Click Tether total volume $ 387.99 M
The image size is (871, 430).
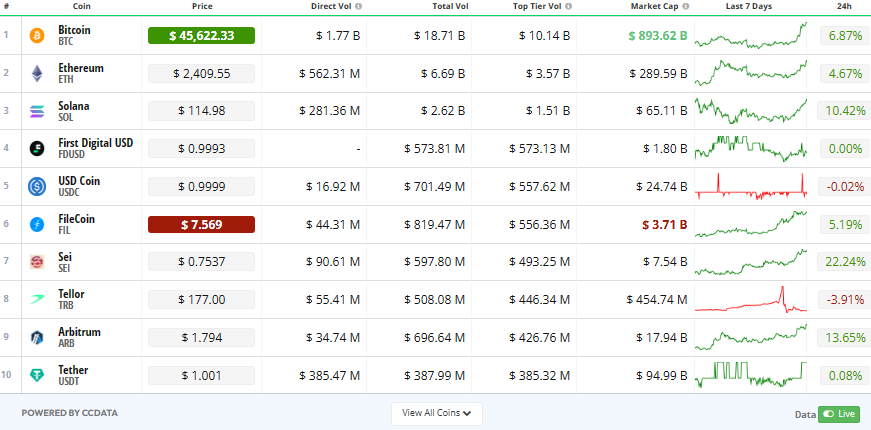(x=434, y=376)
